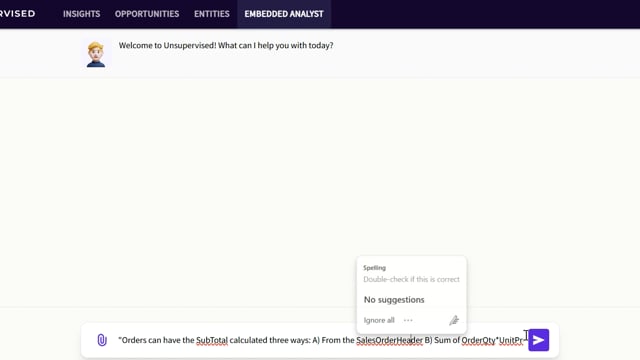This screenshot has height=360, width=640.
Task: Select the Embedded Analyst tab
Action: [284, 14]
